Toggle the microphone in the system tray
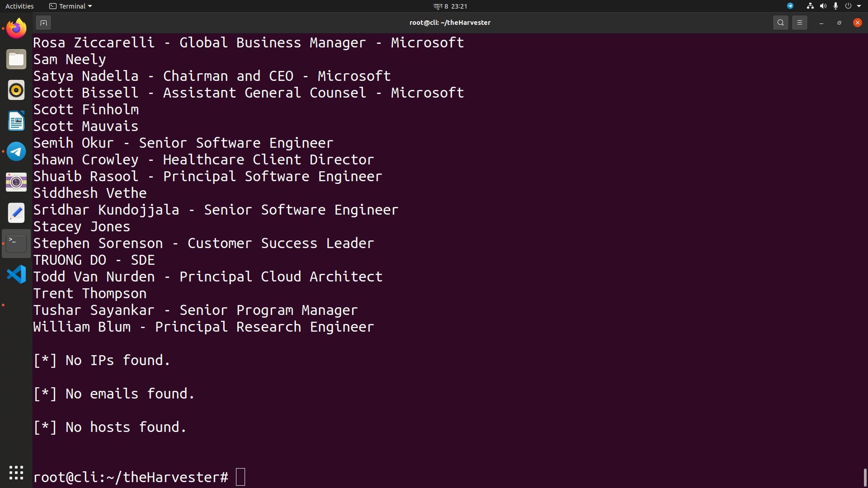Image resolution: width=868 pixels, height=488 pixels. 836,6
